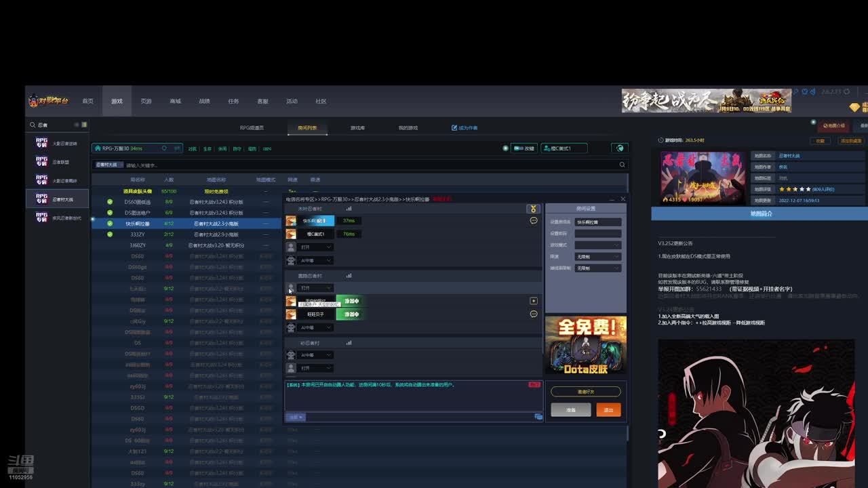Switch to the 房间列表 tab
The height and width of the screenshot is (488, 868).
tap(307, 128)
